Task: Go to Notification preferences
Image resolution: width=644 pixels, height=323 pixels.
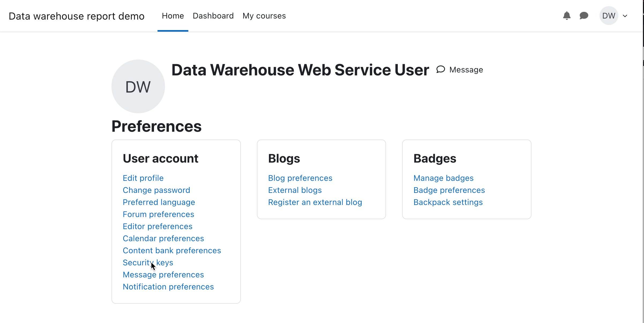Action: pos(168,287)
